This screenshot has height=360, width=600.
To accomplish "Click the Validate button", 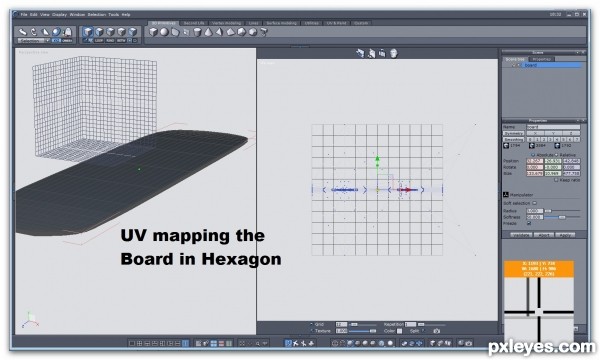I will pyautogui.click(x=521, y=235).
